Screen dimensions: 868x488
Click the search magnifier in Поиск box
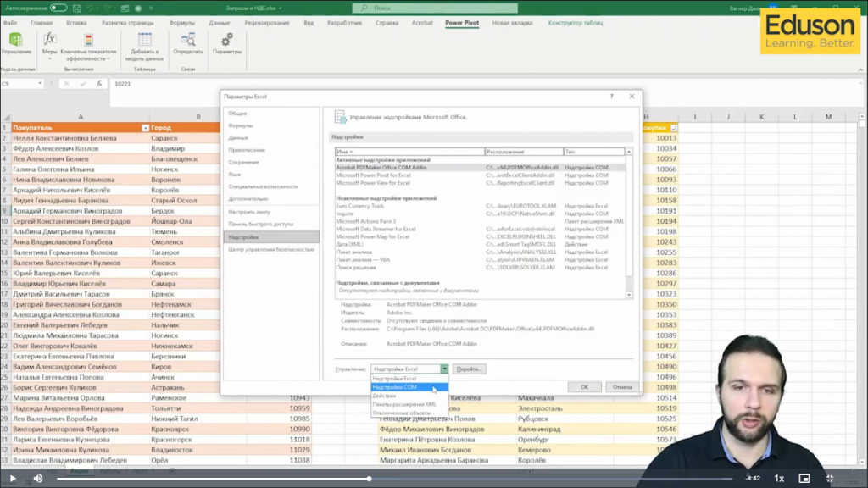tap(364, 8)
